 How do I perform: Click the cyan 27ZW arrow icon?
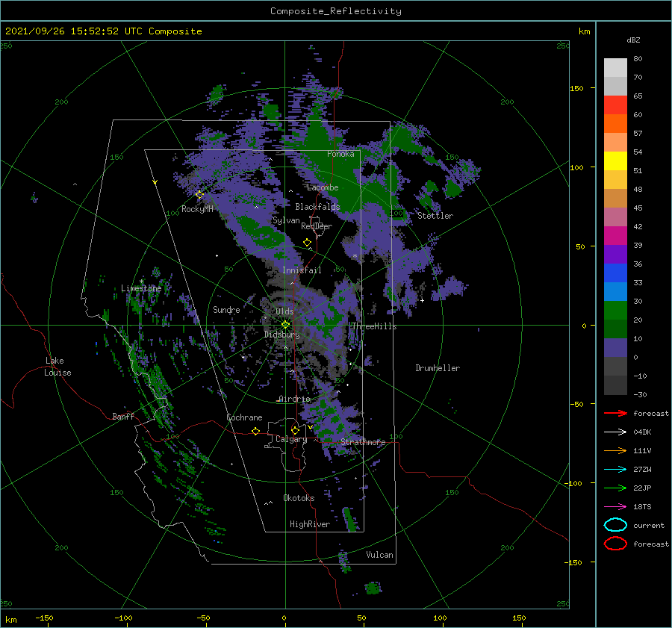(615, 470)
